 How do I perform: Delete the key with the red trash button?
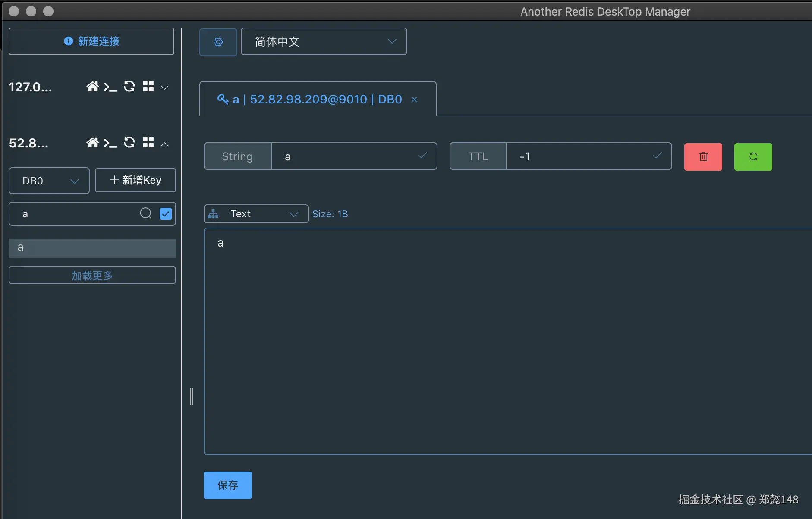(x=703, y=157)
